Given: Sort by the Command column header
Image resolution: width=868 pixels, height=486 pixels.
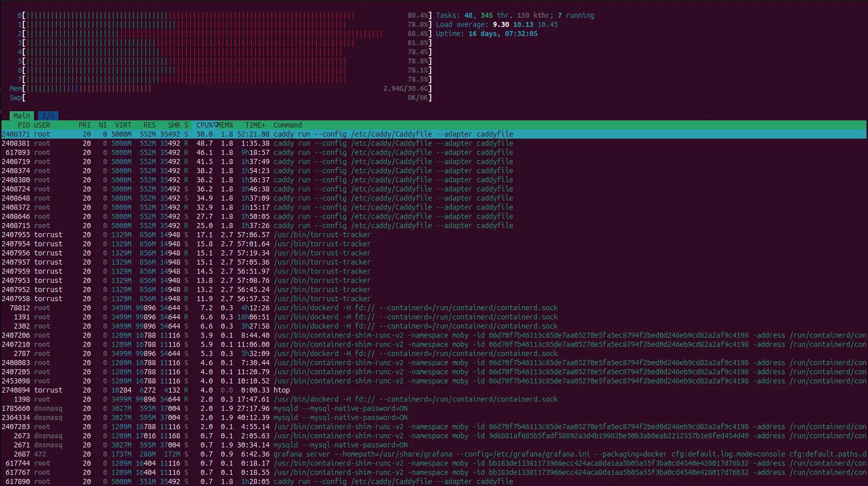Looking at the screenshot, I should coord(288,125).
